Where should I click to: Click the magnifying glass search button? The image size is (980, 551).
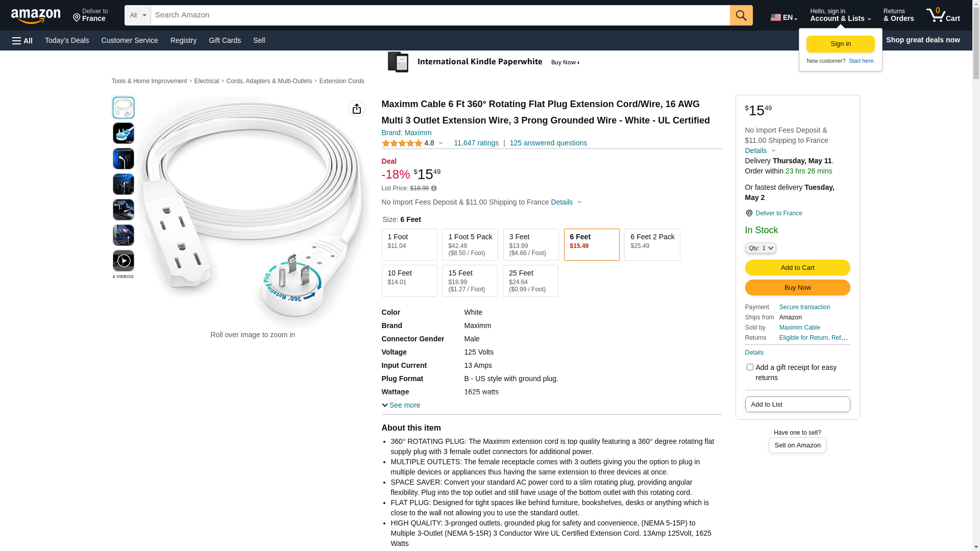(741, 15)
